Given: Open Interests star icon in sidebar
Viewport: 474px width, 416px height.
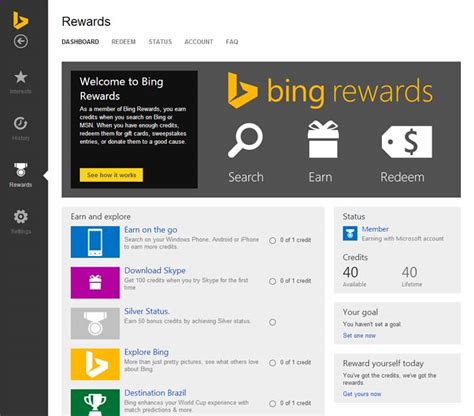Looking at the screenshot, I should tap(21, 77).
